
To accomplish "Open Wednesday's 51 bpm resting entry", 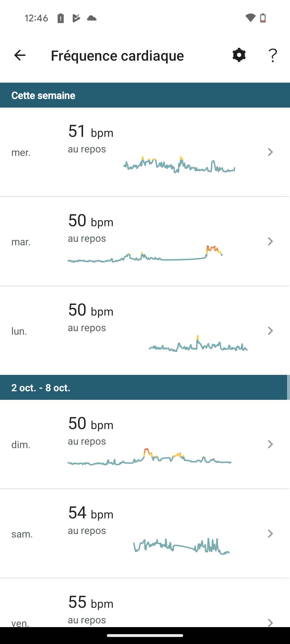I will click(91, 132).
